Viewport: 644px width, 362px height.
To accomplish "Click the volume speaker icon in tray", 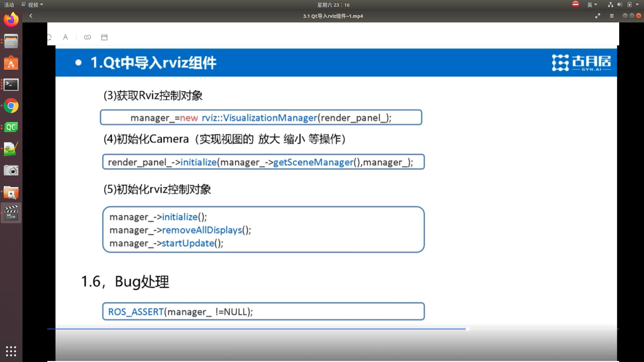I will point(620,5).
